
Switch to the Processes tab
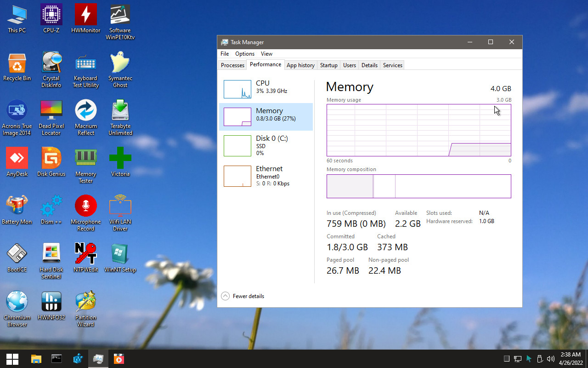click(232, 65)
